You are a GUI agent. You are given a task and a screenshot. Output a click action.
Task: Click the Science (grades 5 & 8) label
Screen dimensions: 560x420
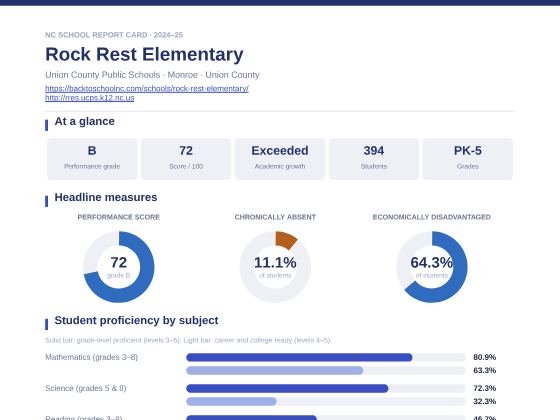tap(86, 388)
